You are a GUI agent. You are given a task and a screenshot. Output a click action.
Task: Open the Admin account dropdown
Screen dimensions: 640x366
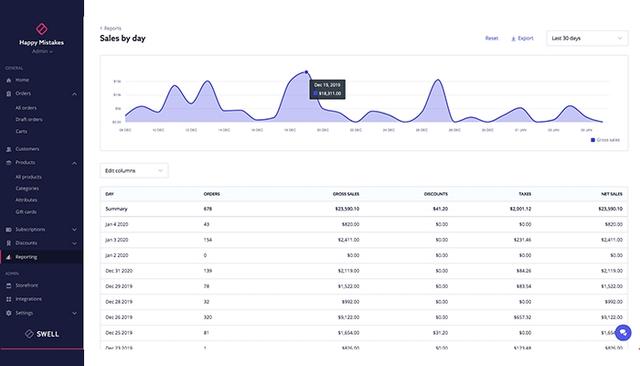(42, 51)
